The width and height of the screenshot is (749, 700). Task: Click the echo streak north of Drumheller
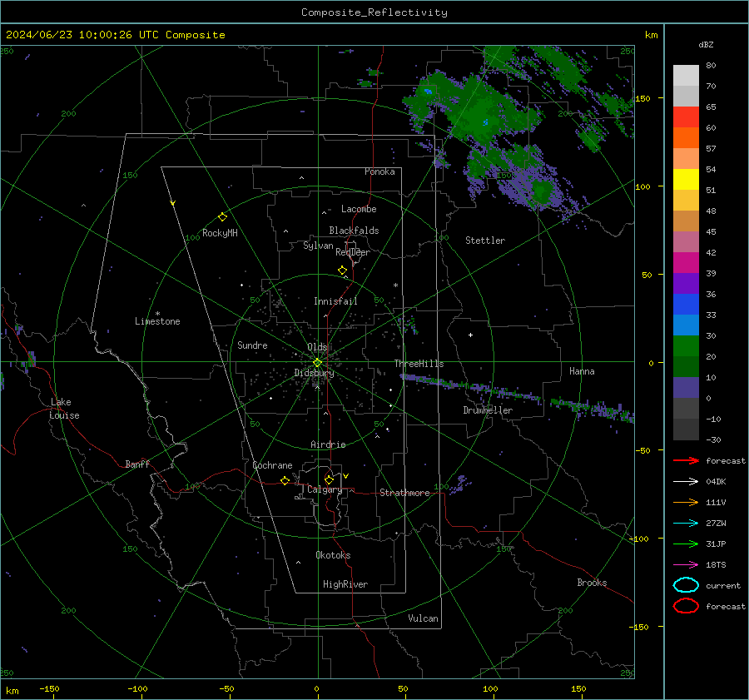(470, 386)
